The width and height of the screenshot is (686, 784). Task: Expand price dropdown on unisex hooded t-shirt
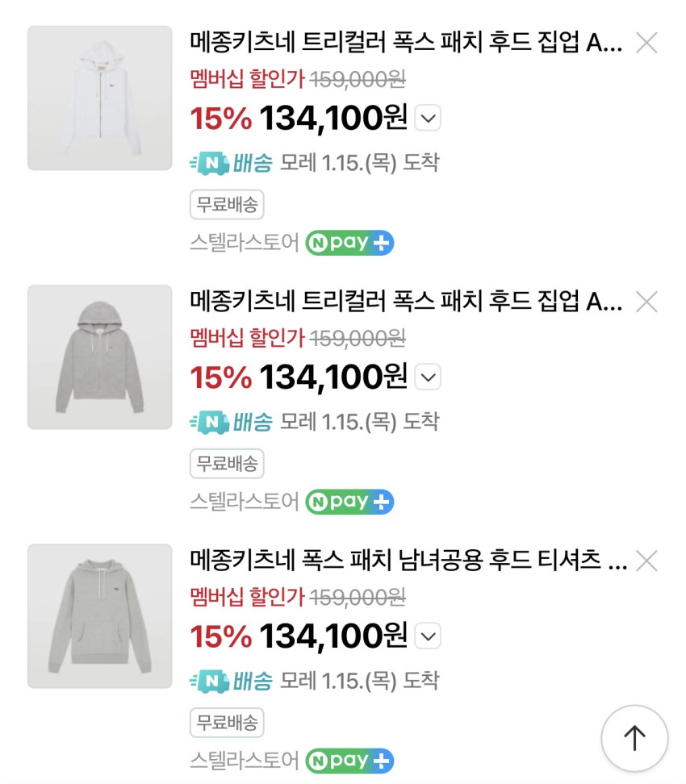428,636
